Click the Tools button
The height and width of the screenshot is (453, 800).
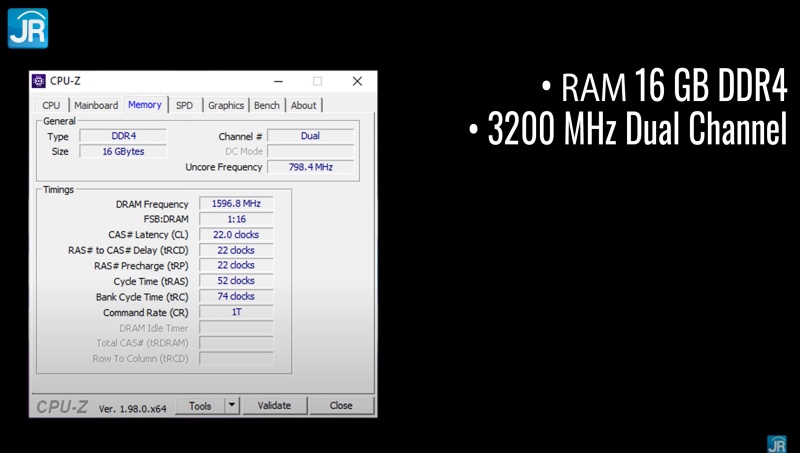click(200, 406)
